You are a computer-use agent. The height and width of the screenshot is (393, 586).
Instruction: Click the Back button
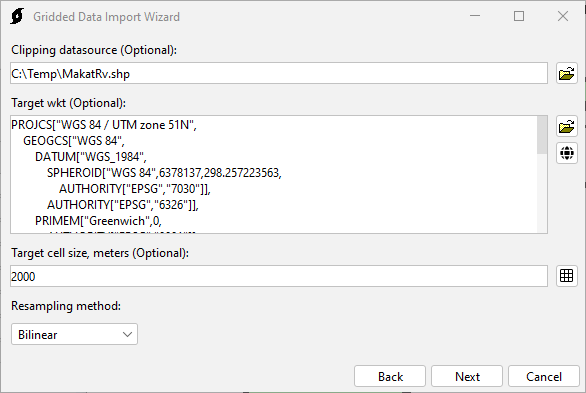click(390, 376)
